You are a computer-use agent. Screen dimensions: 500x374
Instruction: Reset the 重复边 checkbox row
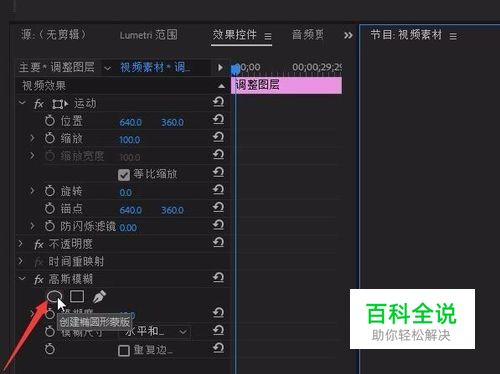coord(218,348)
